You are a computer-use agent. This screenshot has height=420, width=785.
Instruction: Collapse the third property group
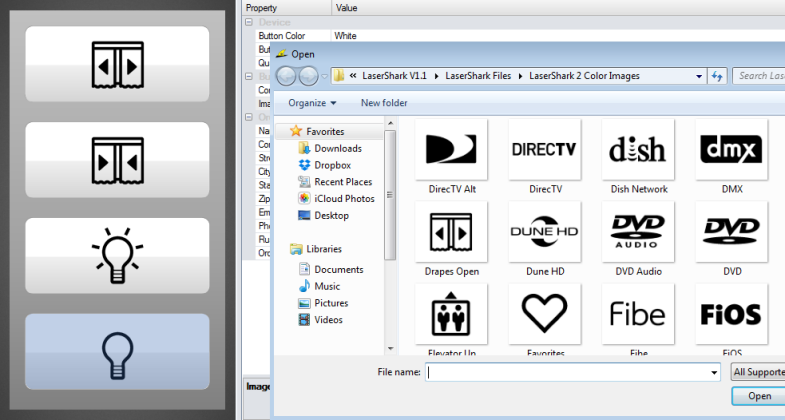click(x=248, y=117)
